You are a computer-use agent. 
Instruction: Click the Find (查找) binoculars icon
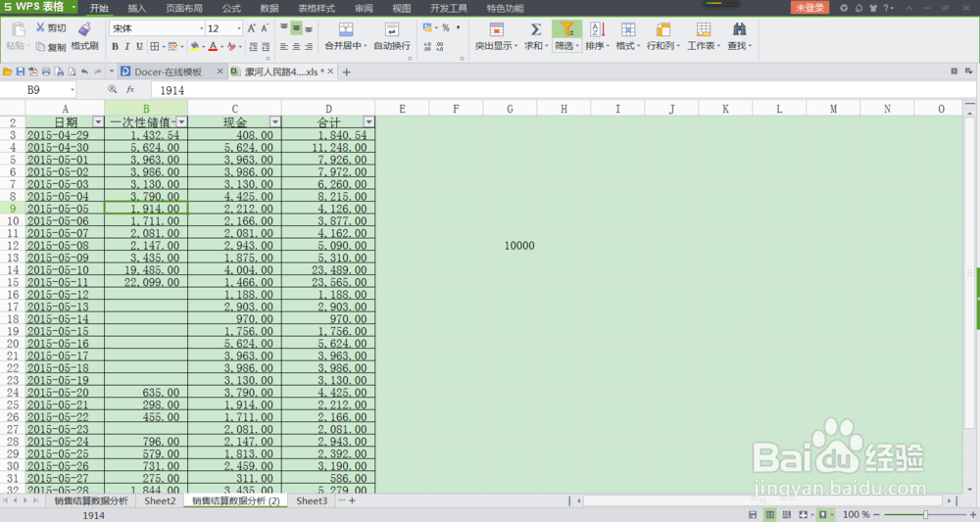point(739,29)
